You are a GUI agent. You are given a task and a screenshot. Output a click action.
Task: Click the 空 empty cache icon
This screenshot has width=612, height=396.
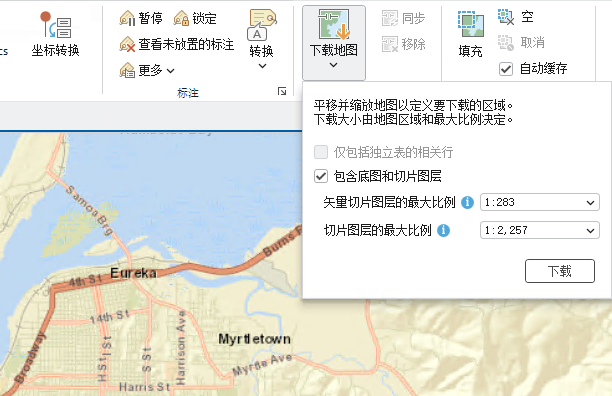coord(506,17)
